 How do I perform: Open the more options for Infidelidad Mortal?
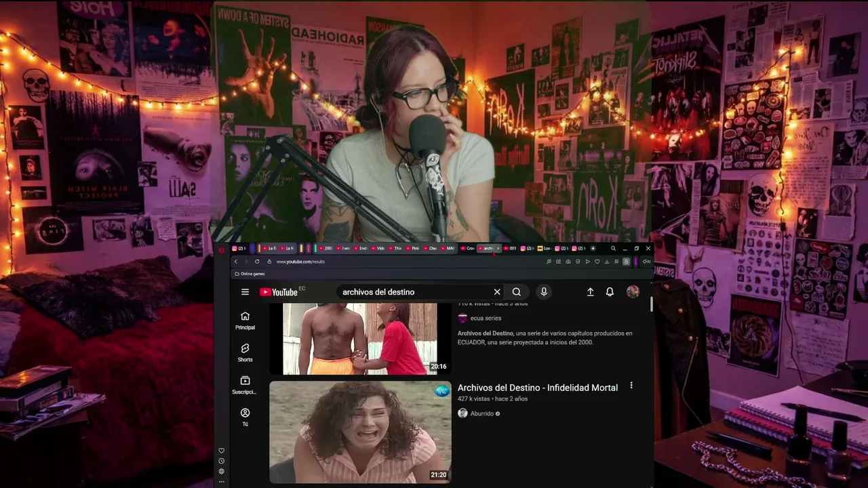631,385
